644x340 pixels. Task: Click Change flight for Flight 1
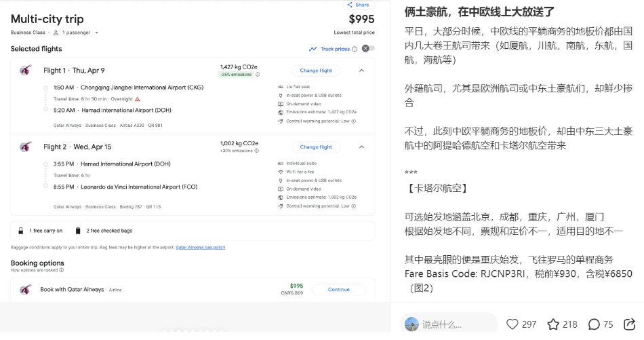point(316,71)
